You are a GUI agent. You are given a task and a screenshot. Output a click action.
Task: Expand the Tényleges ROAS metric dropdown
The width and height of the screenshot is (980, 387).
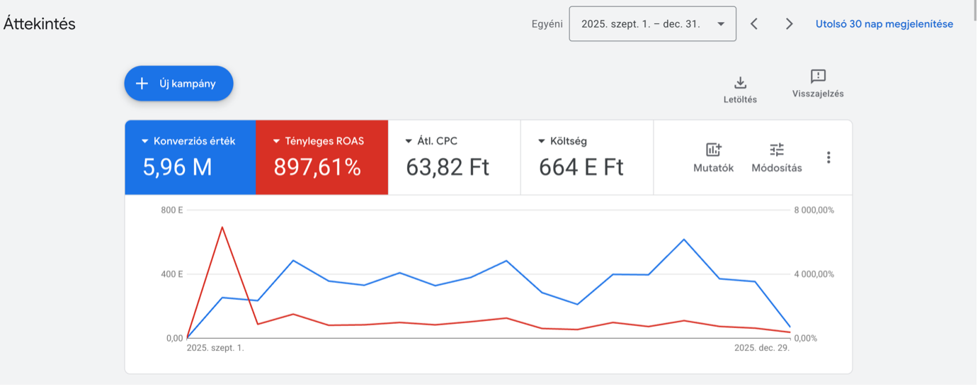pos(276,141)
